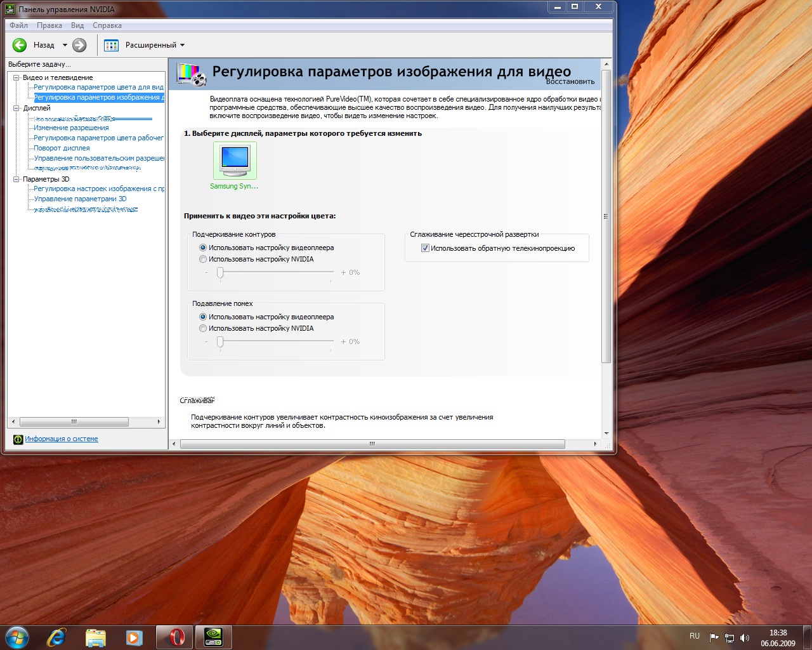The height and width of the screenshot is (650, 812).
Task: Open the Справка menu
Action: pyautogui.click(x=107, y=25)
